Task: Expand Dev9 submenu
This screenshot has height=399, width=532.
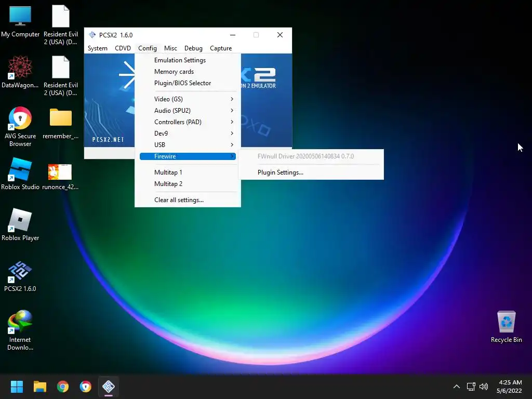Action: click(188, 134)
